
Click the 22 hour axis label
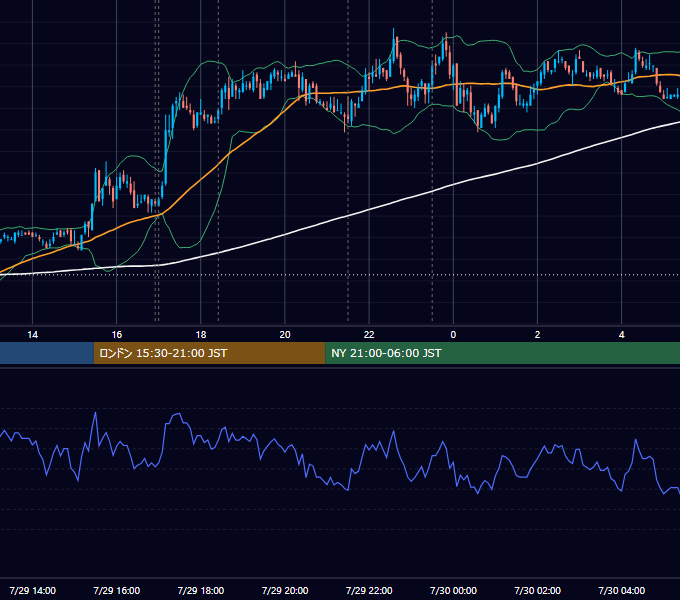pyautogui.click(x=369, y=335)
